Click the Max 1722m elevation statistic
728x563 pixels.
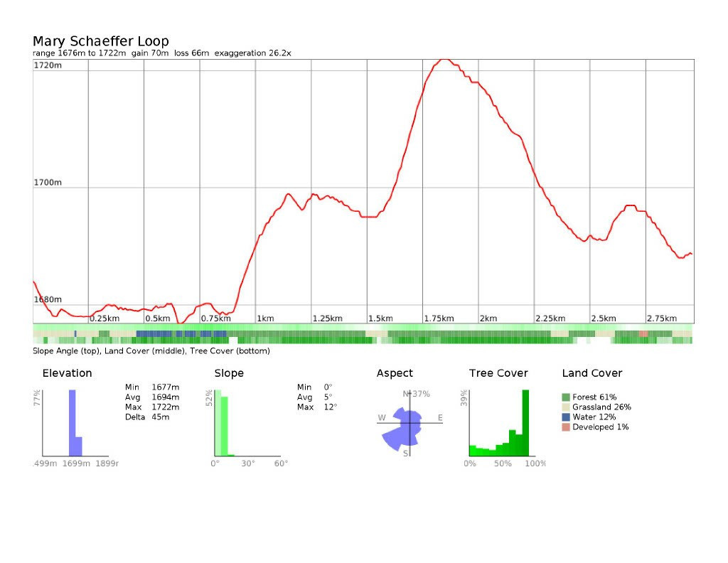[x=152, y=407]
